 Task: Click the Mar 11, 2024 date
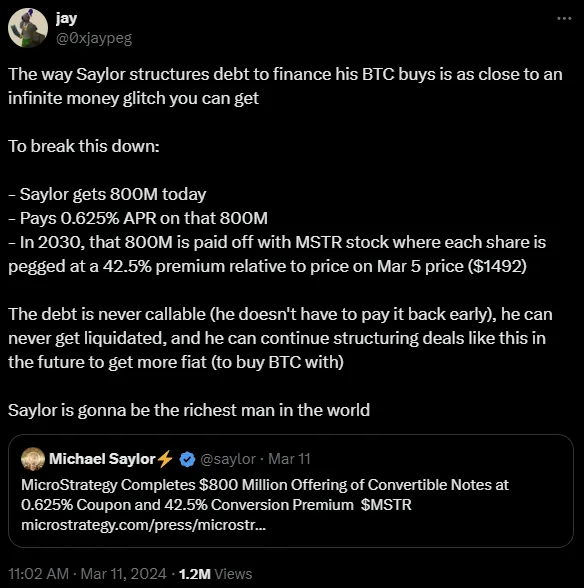123,574
